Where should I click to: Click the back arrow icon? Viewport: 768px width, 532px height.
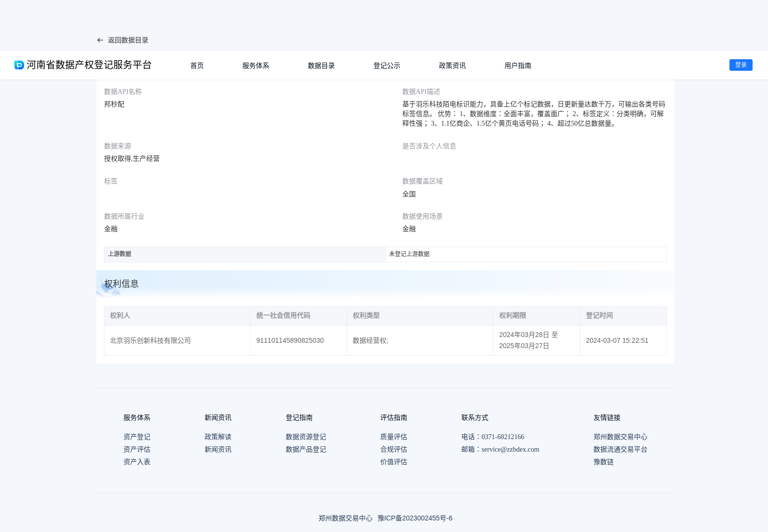(x=100, y=40)
